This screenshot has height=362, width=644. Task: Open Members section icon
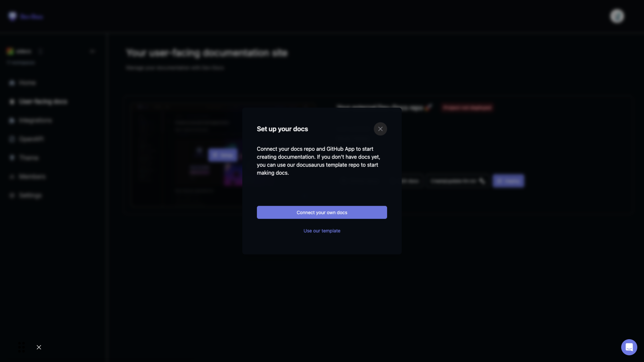point(12,176)
